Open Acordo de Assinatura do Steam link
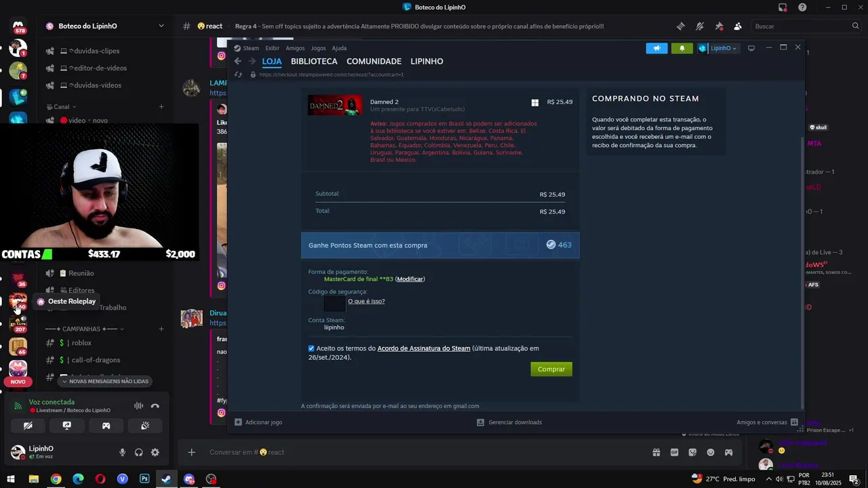Screen dimensions: 868x488 [424, 348]
